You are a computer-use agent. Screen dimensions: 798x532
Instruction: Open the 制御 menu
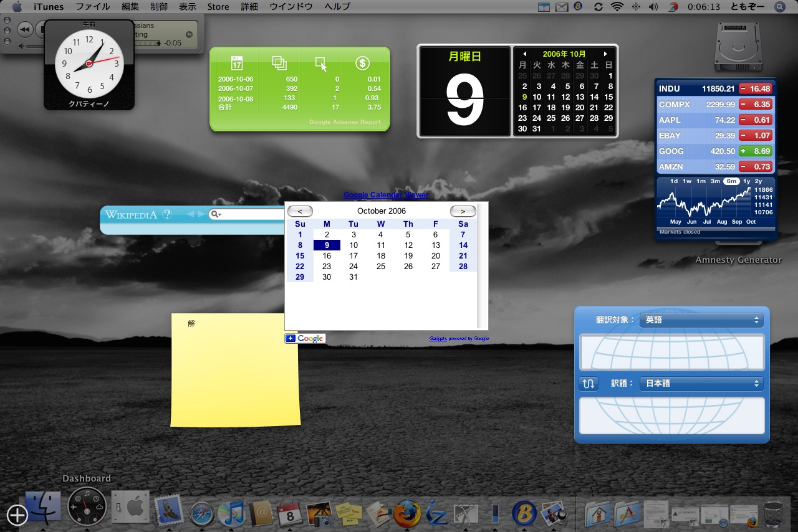pyautogui.click(x=159, y=7)
